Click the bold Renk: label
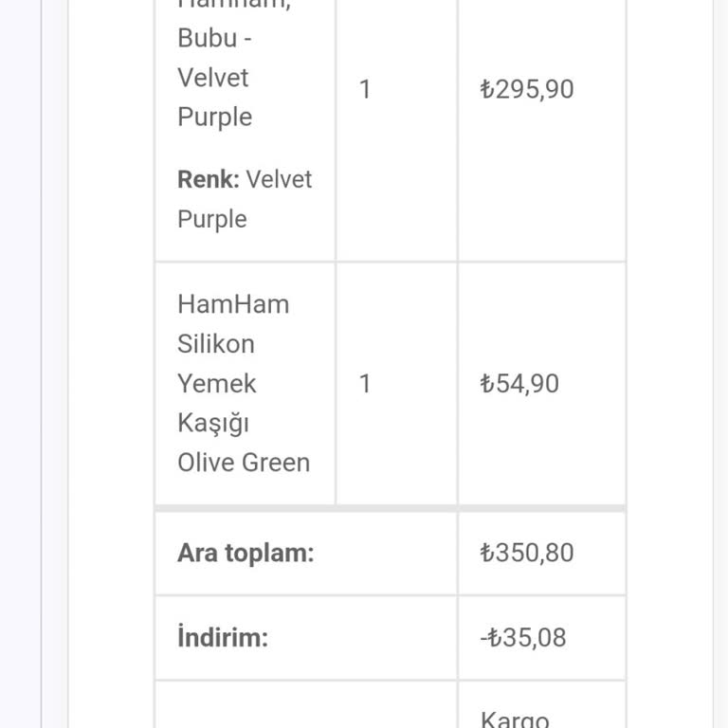The height and width of the screenshot is (728, 728). click(208, 179)
